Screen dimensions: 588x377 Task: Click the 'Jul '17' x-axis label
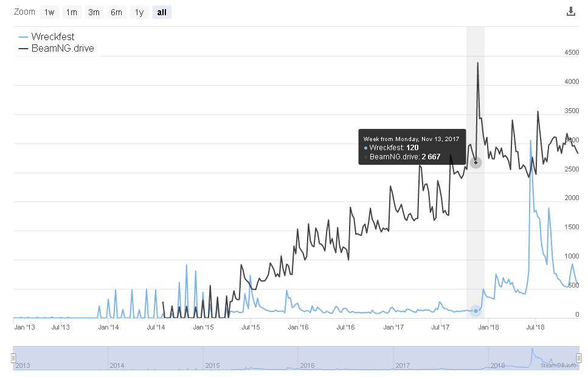pos(440,327)
